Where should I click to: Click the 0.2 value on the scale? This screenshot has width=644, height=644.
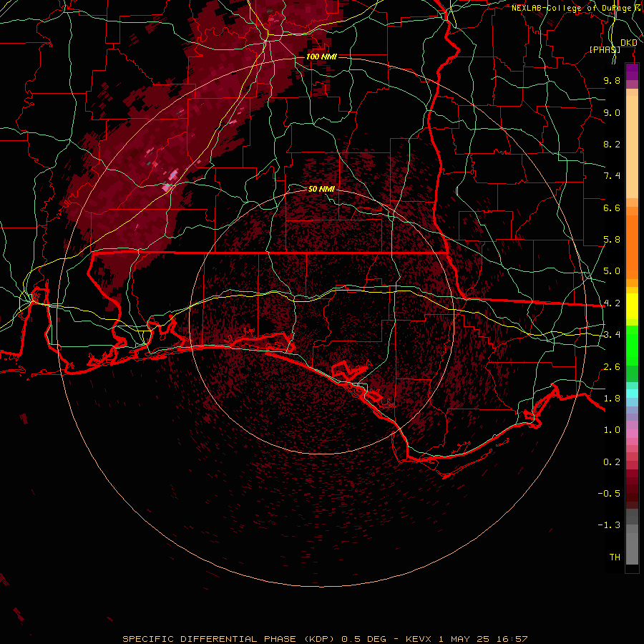tap(612, 462)
